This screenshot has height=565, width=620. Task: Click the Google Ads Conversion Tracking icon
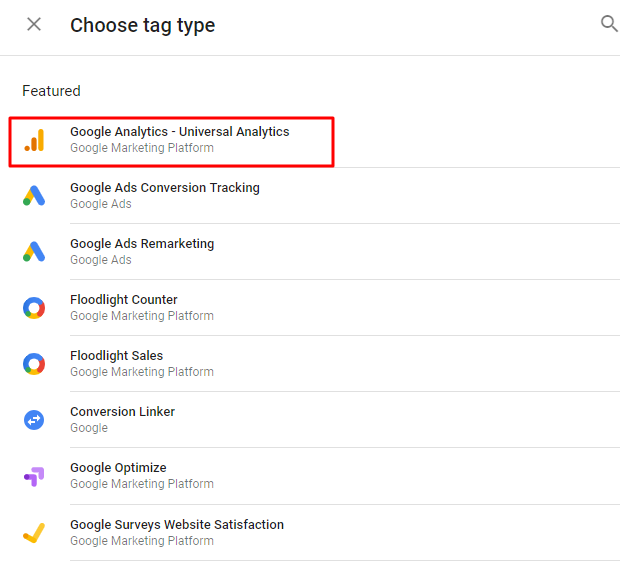tap(35, 196)
